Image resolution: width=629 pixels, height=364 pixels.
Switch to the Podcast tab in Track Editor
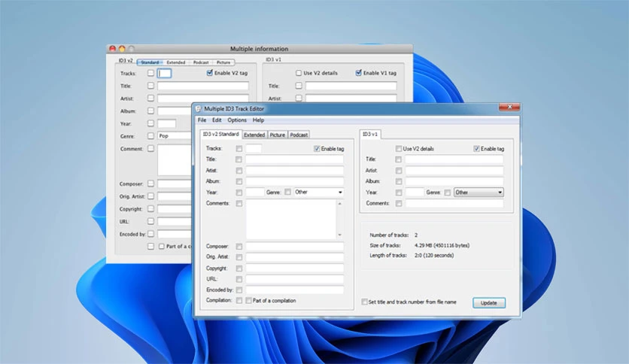[299, 135]
